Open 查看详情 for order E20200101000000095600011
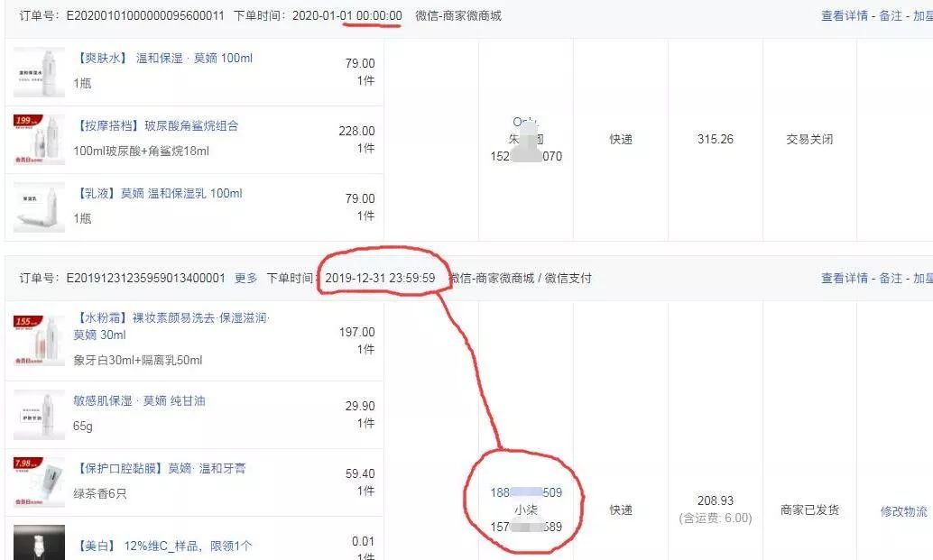The width and height of the screenshot is (933, 560). [844, 16]
